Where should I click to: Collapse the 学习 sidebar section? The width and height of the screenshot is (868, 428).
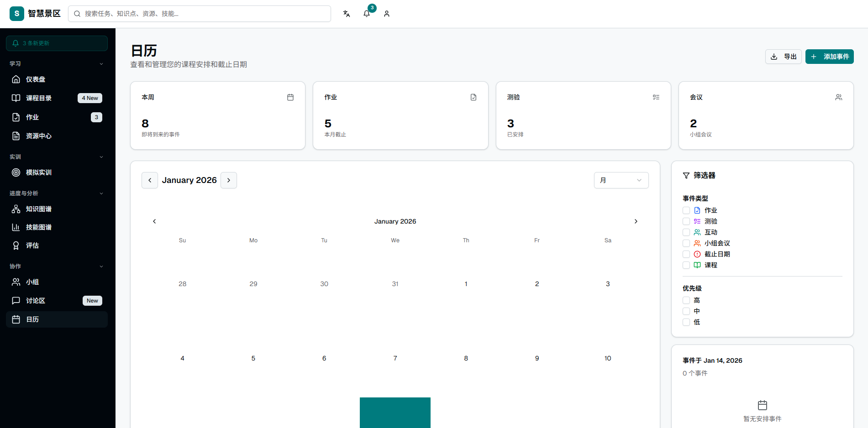(101, 64)
